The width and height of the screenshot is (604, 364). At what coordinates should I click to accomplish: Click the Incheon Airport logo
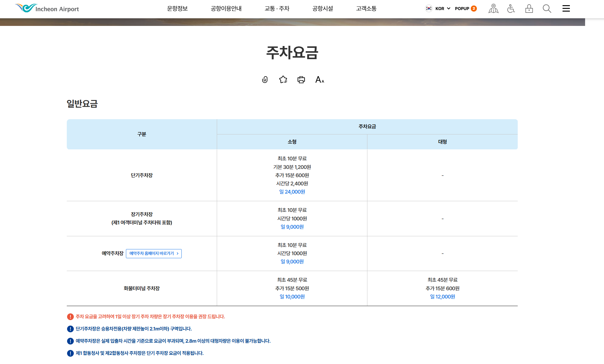click(47, 8)
